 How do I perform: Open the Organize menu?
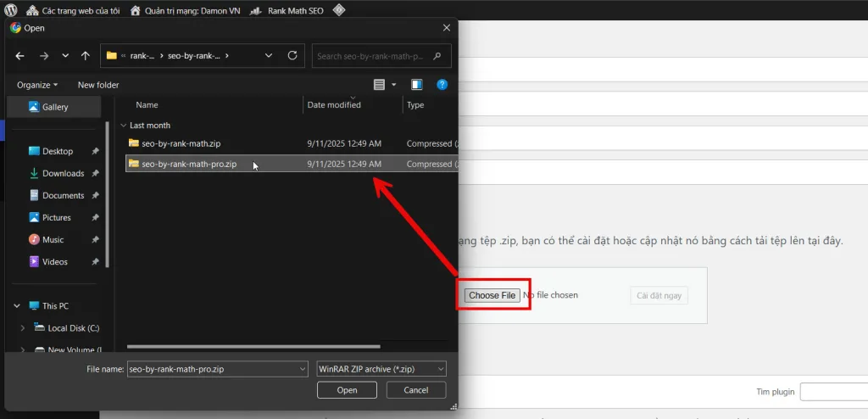[x=37, y=85]
